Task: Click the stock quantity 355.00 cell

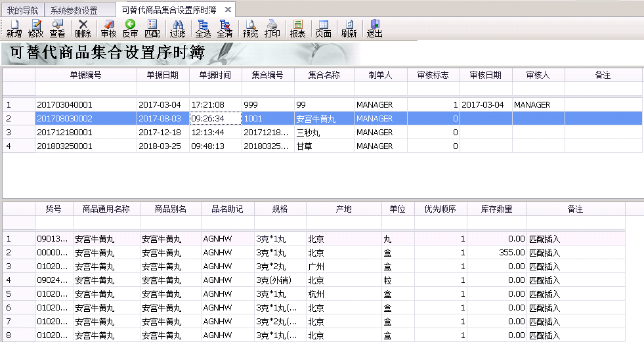Action: [x=497, y=253]
